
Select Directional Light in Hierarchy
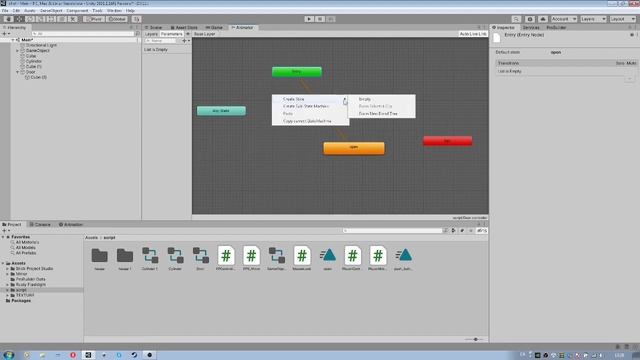tap(41, 45)
